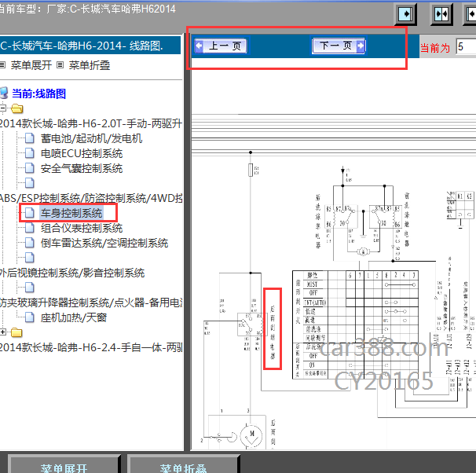Click the left arrow icon on 上一页 button

199,46
